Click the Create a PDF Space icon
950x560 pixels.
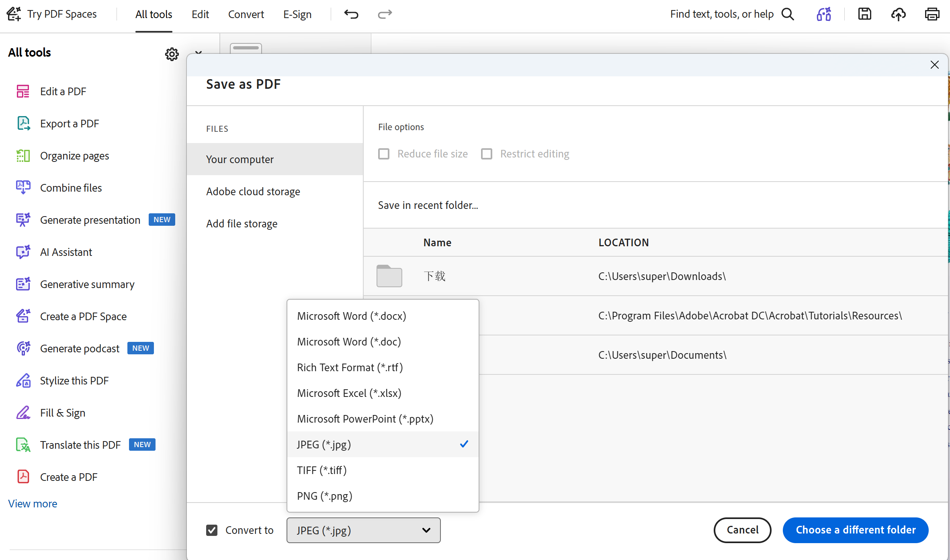tap(23, 316)
